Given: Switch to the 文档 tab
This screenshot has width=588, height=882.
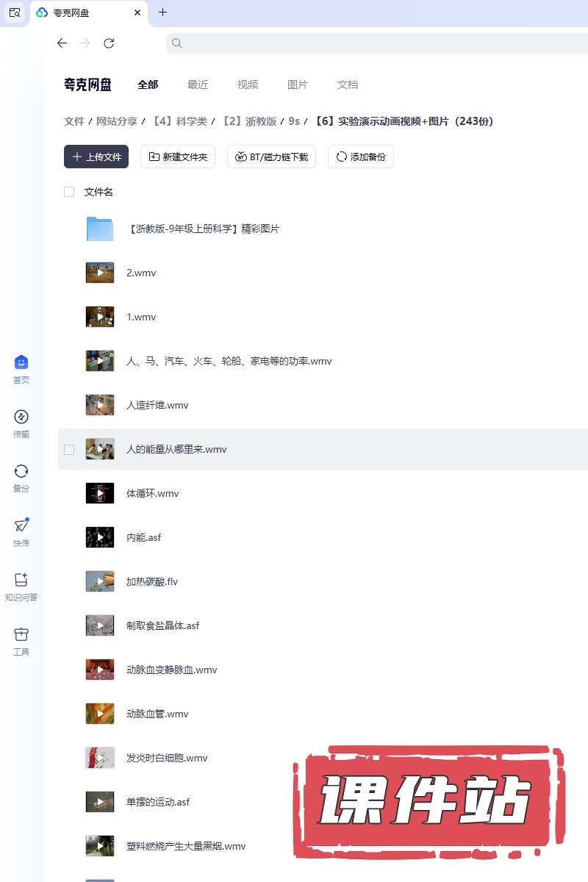Looking at the screenshot, I should tap(348, 85).
